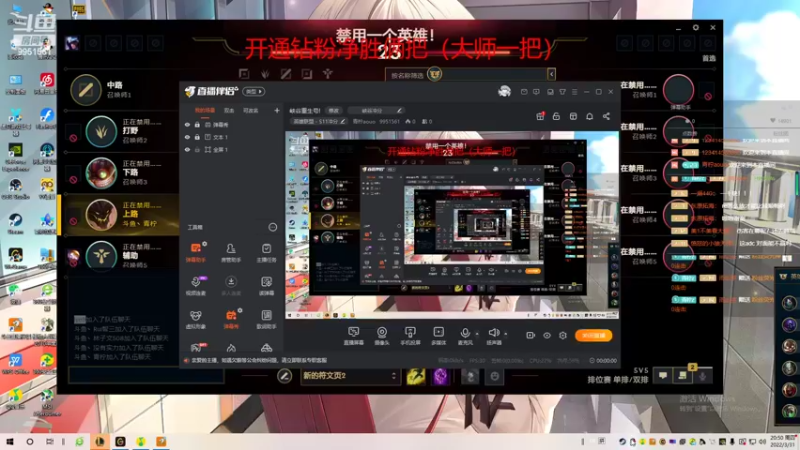
Task: Open the 读弹幕 tool
Action: pos(266,286)
